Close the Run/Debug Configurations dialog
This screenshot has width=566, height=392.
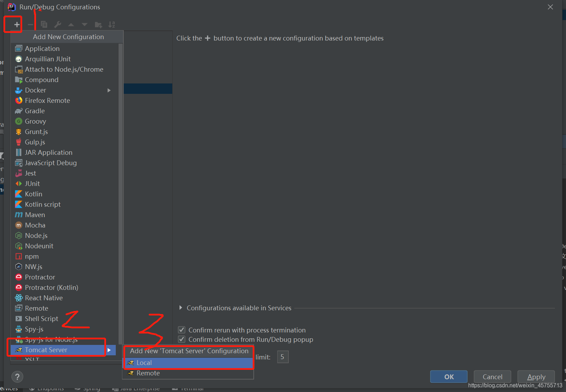pos(550,7)
